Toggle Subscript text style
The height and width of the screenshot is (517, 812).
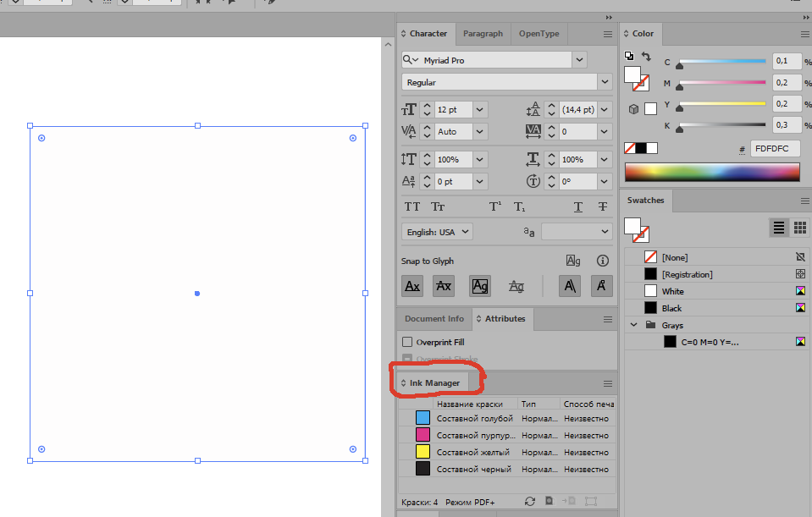click(x=519, y=207)
